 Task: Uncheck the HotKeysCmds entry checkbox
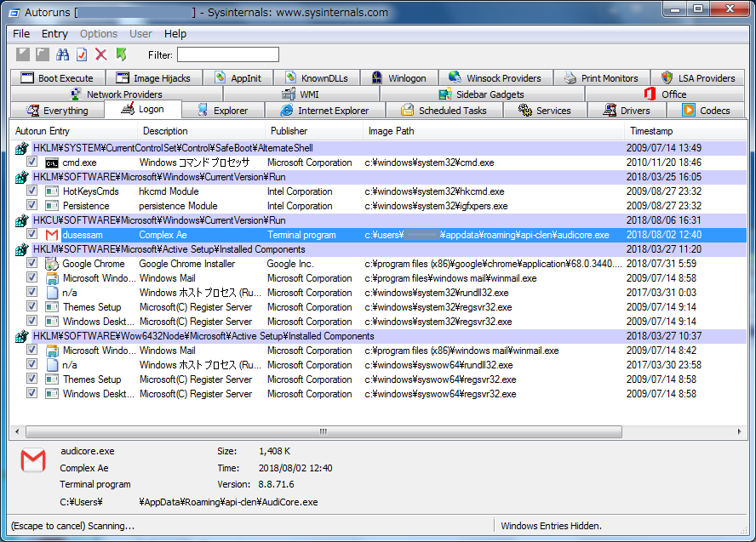tap(31, 191)
